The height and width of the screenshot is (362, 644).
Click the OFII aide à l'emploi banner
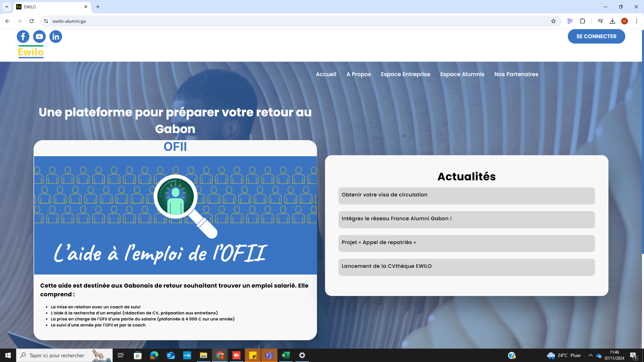pyautogui.click(x=175, y=215)
